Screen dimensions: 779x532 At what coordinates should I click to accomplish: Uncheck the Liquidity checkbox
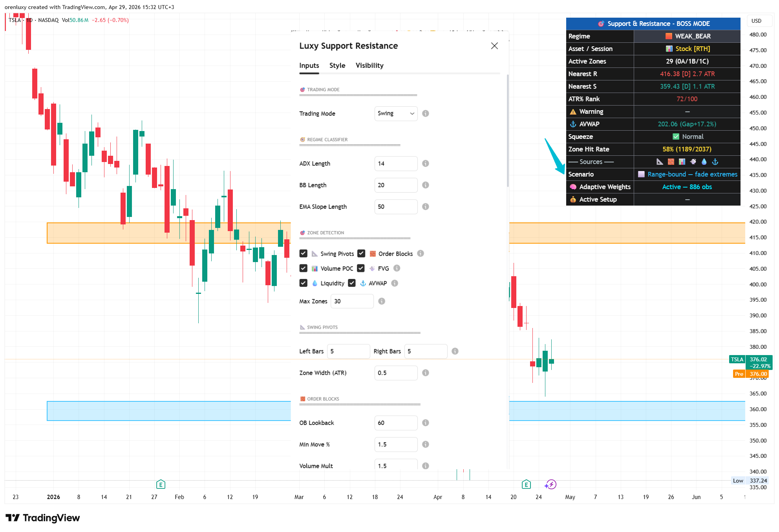[303, 283]
